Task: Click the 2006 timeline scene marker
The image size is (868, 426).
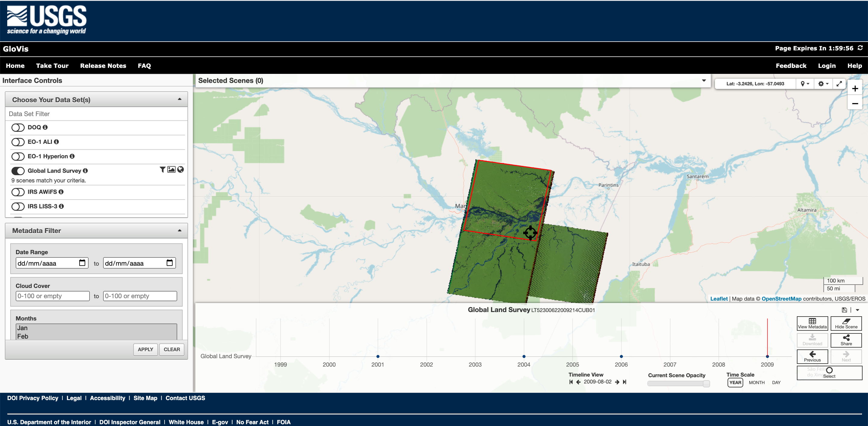Action: click(621, 356)
